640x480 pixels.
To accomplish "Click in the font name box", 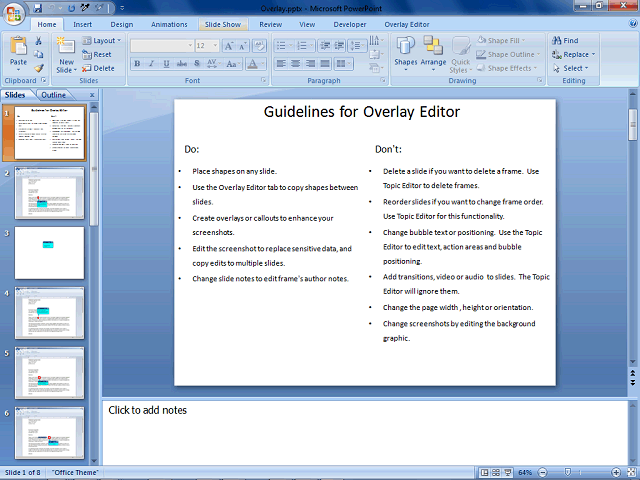I will pos(162,46).
